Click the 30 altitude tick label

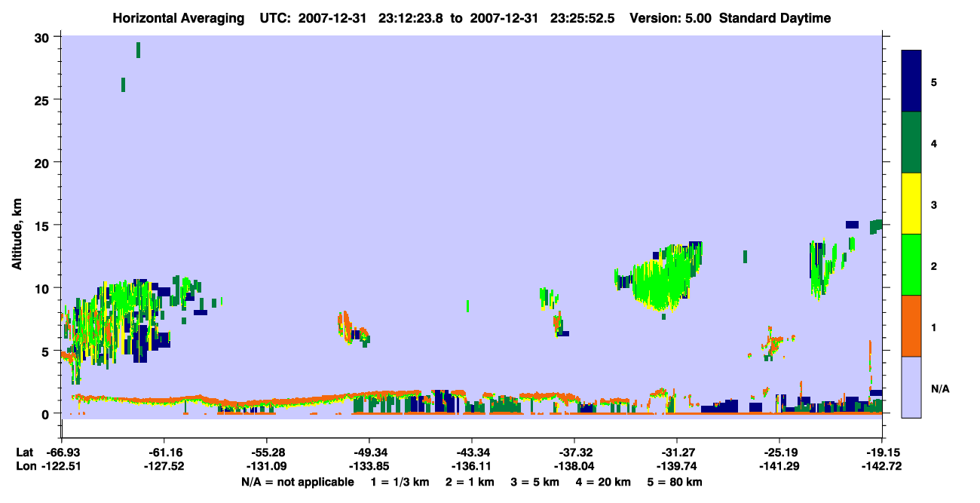(44, 38)
